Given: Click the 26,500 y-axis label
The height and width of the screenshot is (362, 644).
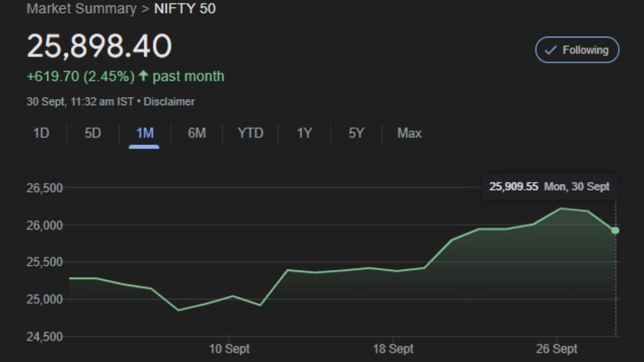Looking at the screenshot, I should tap(44, 188).
